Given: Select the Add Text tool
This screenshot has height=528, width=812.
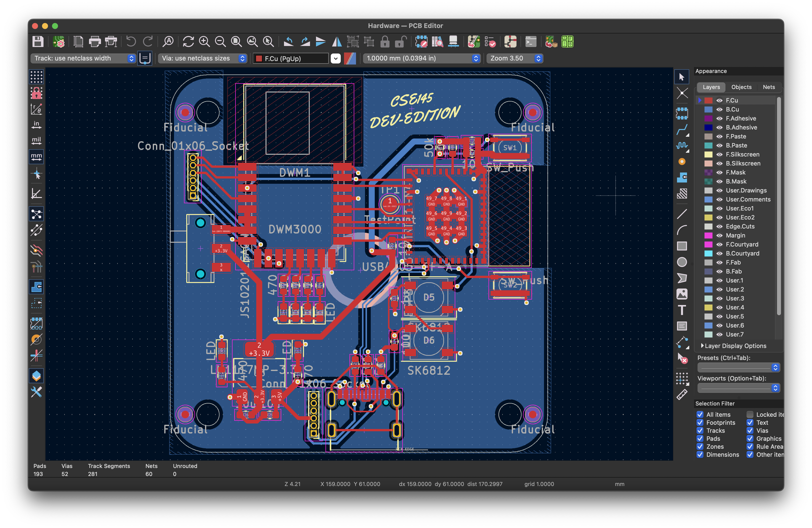Looking at the screenshot, I should [682, 310].
